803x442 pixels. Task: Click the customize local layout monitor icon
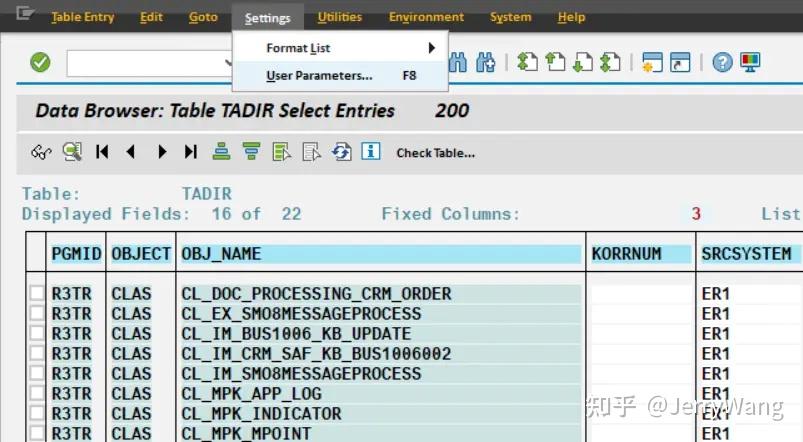click(x=750, y=62)
